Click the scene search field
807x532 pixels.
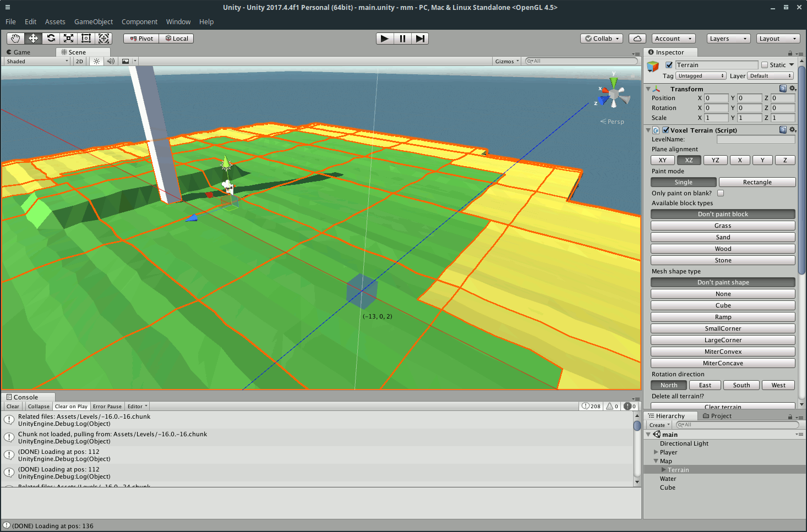[x=581, y=61]
